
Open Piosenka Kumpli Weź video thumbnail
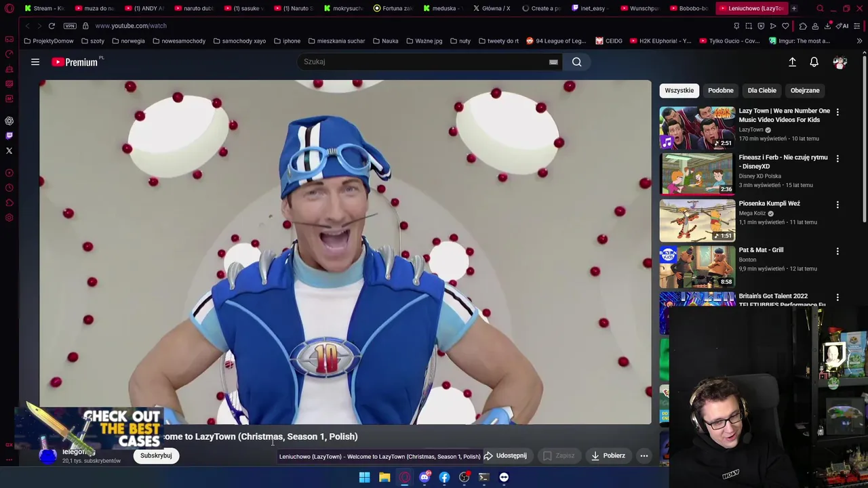point(697,220)
